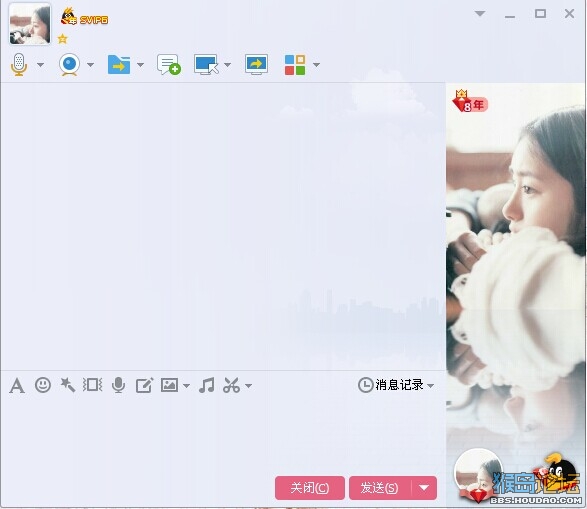Expand applications dropdown arrow

316,65
